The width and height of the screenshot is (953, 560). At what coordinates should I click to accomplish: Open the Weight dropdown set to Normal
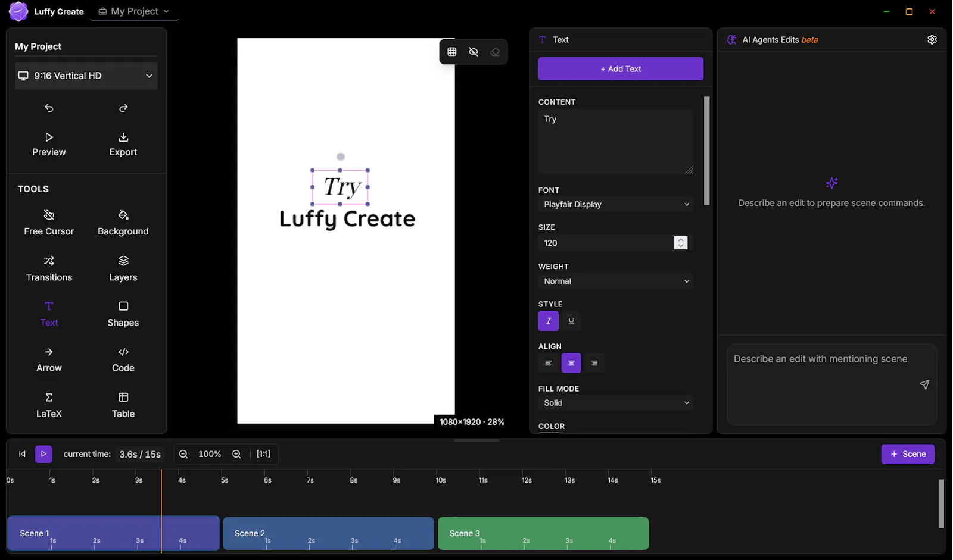coord(616,281)
